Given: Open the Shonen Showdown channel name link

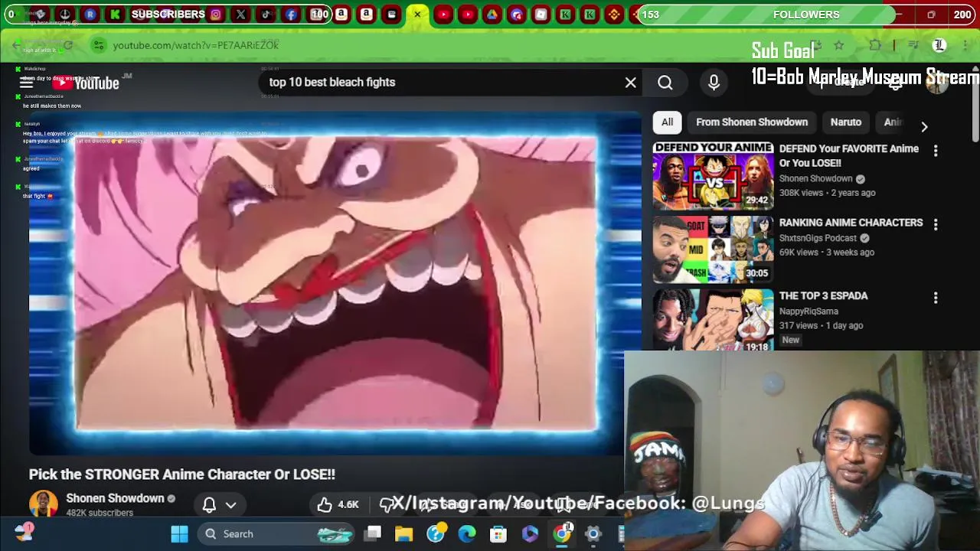Looking at the screenshot, I should 115,498.
